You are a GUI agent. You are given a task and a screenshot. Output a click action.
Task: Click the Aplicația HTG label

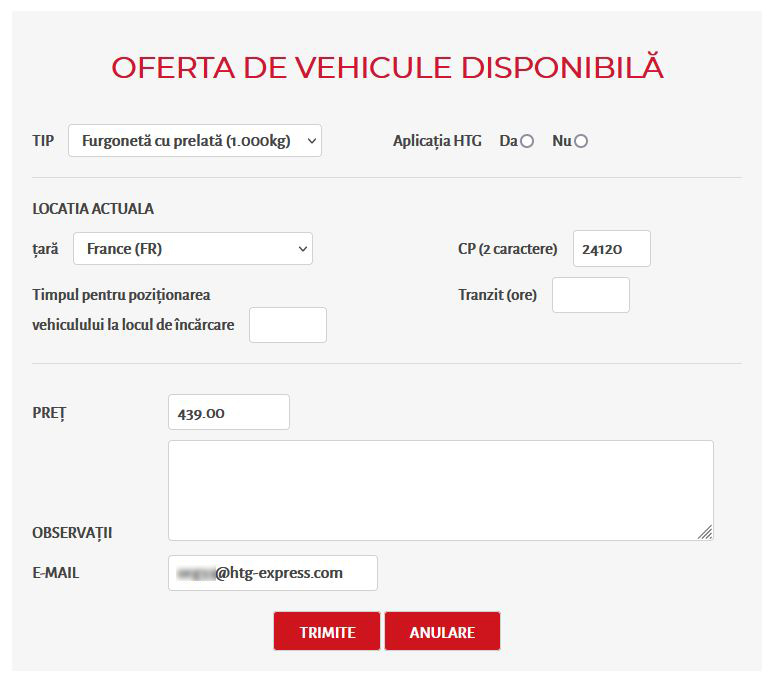click(437, 141)
